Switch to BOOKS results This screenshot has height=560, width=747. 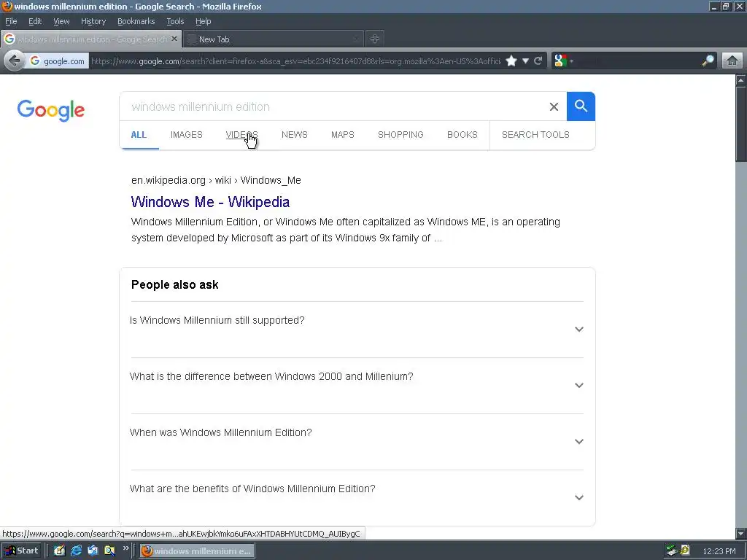pyautogui.click(x=462, y=135)
